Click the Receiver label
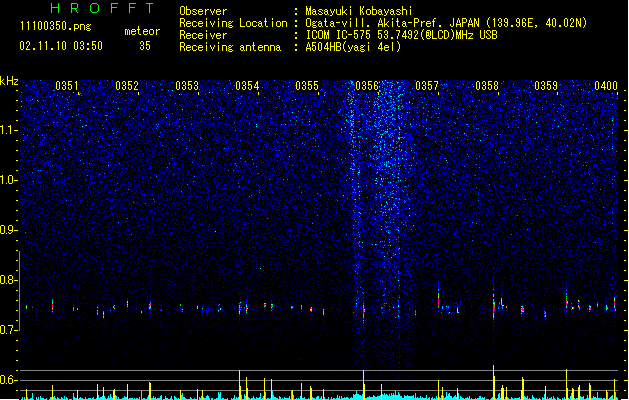 click(x=203, y=35)
